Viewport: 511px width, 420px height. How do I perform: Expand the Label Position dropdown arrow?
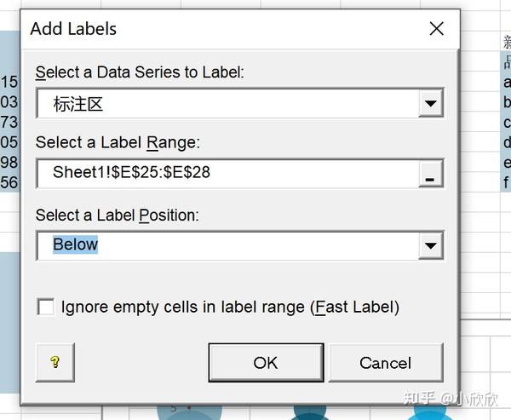[430, 245]
